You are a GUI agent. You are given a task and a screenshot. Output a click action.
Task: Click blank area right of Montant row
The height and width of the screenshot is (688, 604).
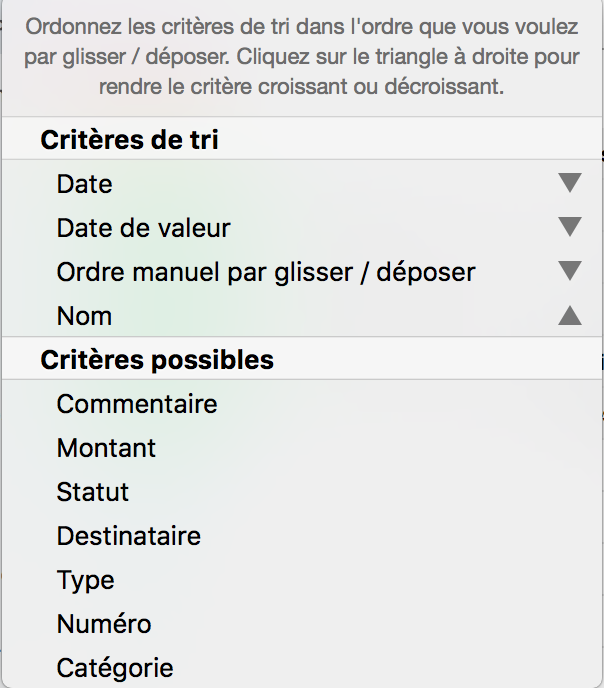(x=377, y=448)
